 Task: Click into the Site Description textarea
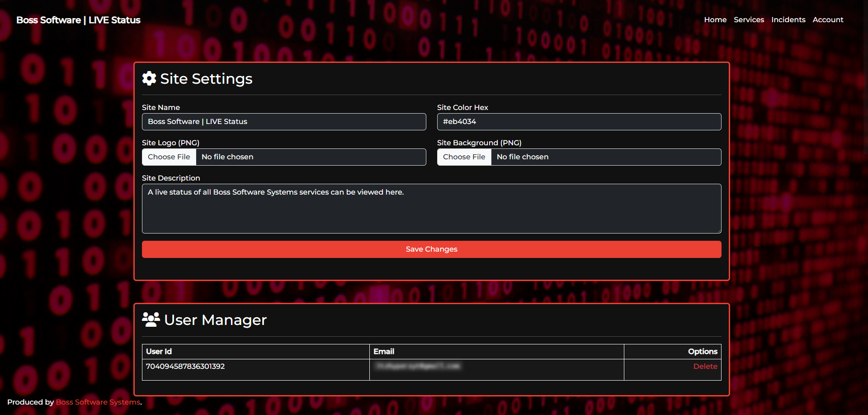click(x=432, y=209)
